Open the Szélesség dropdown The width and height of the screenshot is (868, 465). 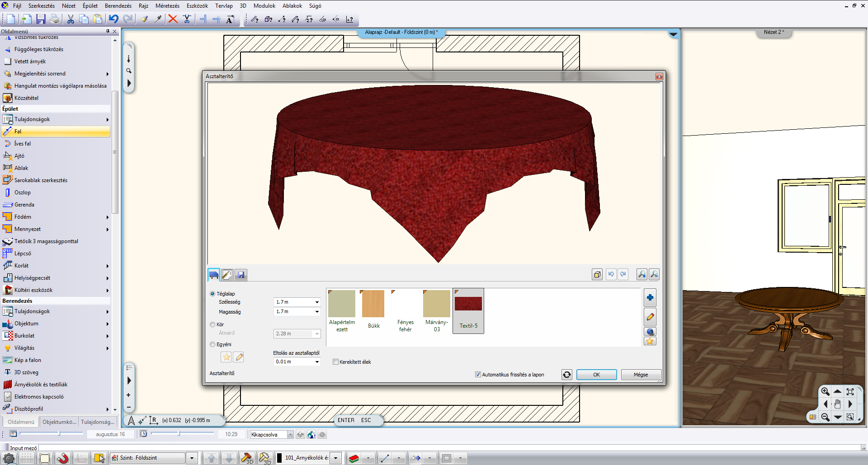(316, 302)
